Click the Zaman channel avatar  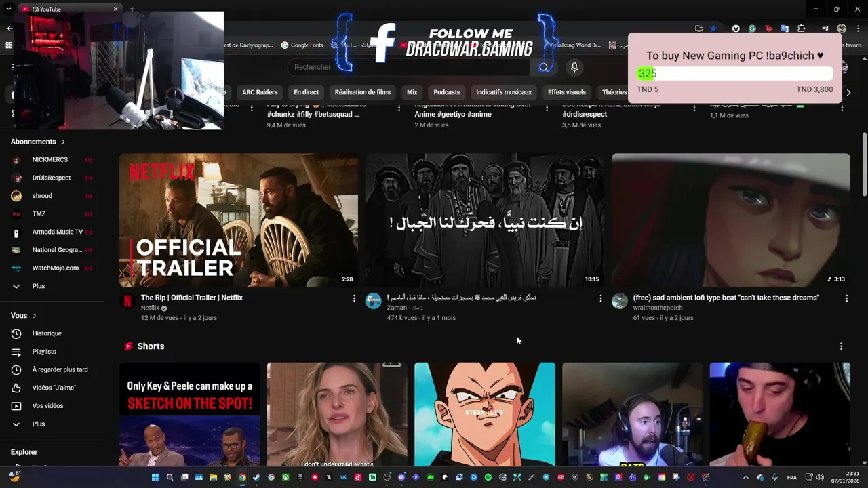tap(374, 301)
